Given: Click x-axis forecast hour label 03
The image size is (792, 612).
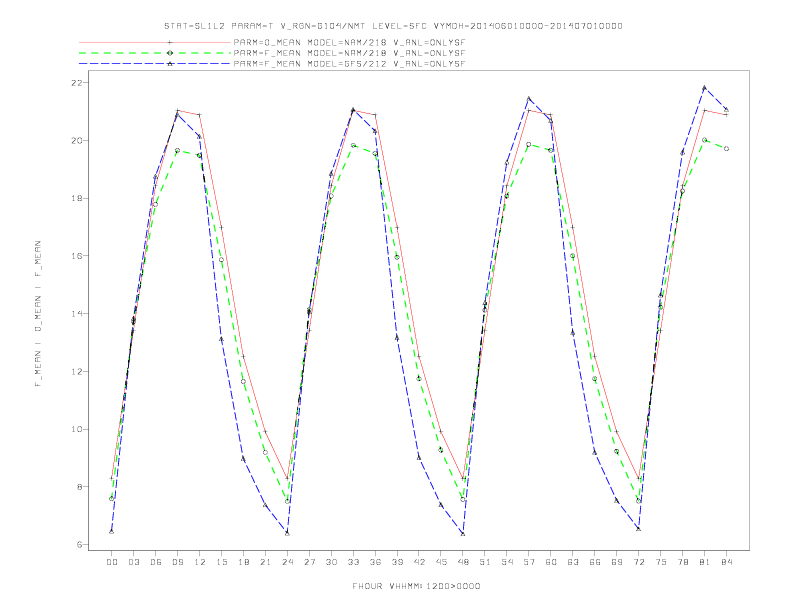Looking at the screenshot, I should pos(133,562).
